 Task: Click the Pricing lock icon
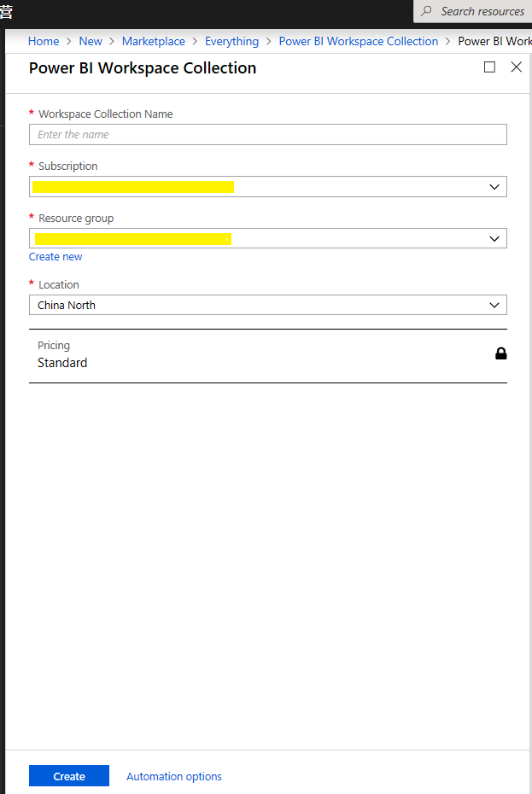click(x=501, y=353)
